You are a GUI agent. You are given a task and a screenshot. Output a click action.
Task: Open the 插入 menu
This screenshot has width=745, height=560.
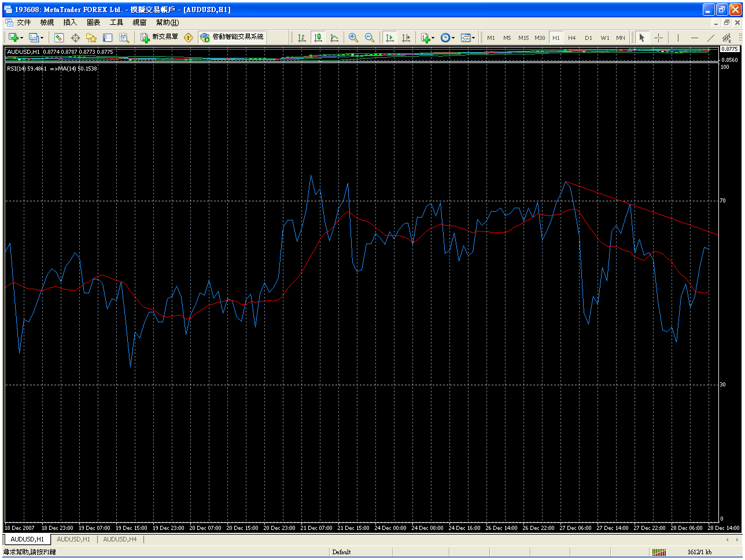tap(70, 23)
